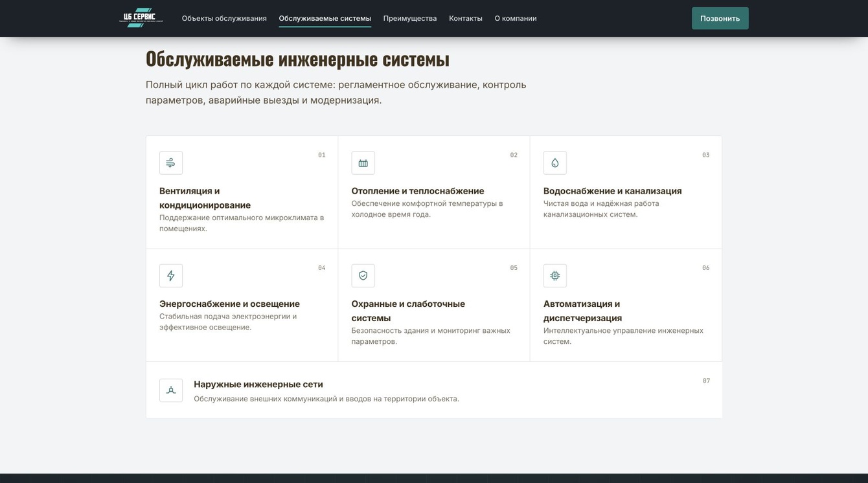868x483 pixels.
Task: Click number 04 on energy card
Action: [322, 267]
